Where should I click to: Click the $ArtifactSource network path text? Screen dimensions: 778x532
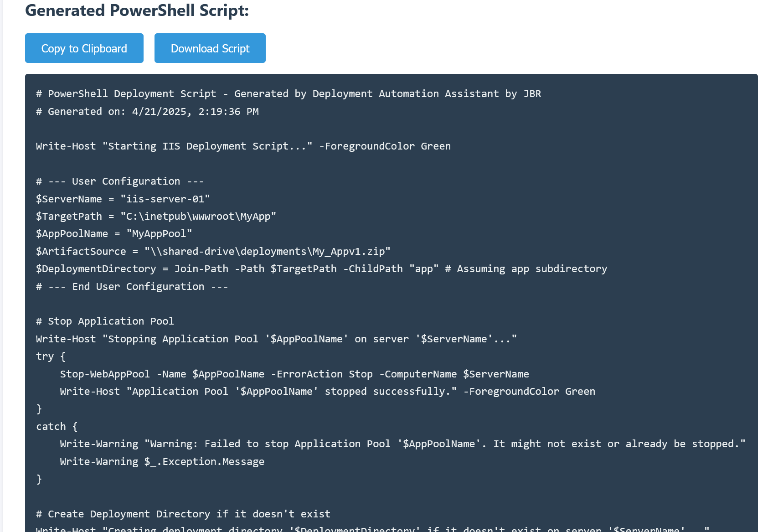coord(267,251)
